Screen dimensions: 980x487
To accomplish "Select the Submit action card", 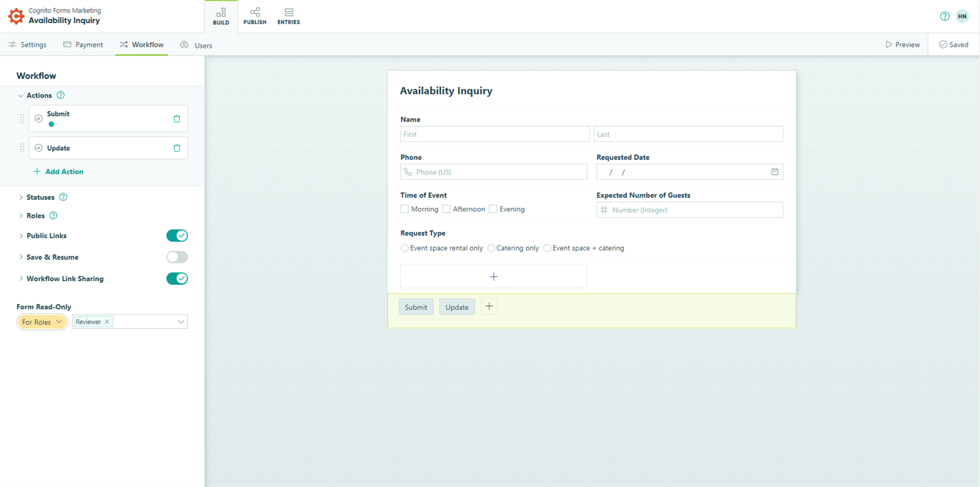I will 108,118.
